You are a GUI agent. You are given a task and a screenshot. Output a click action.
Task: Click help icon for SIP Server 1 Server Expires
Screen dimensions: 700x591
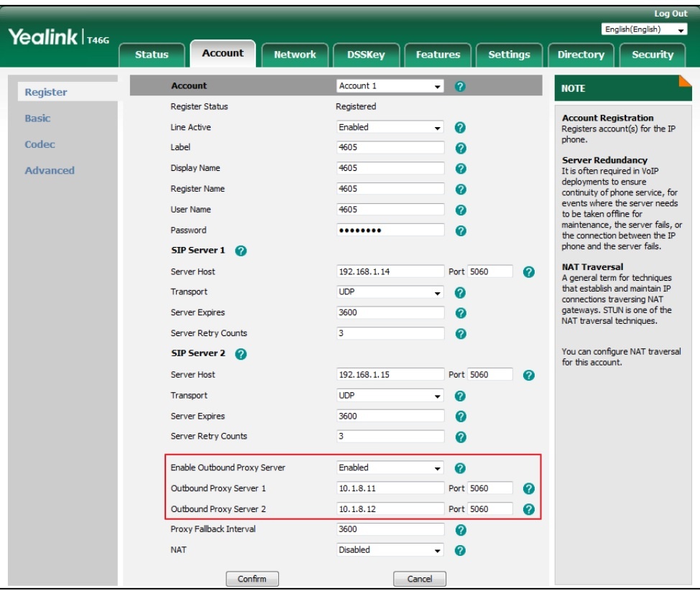point(461,313)
